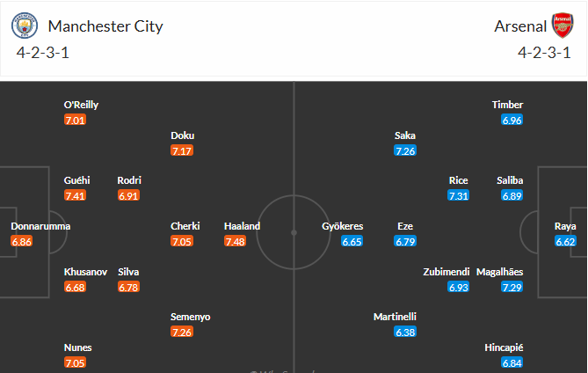This screenshot has height=373, width=588.
Task: Click Guéhi's 7.41 rating badge
Action: [x=75, y=195]
